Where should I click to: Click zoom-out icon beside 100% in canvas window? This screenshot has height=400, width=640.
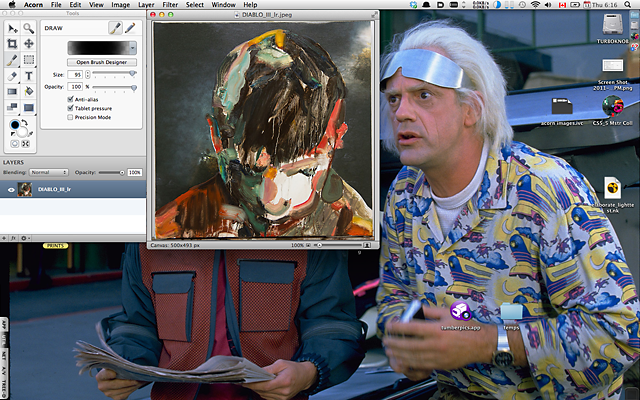(x=309, y=245)
